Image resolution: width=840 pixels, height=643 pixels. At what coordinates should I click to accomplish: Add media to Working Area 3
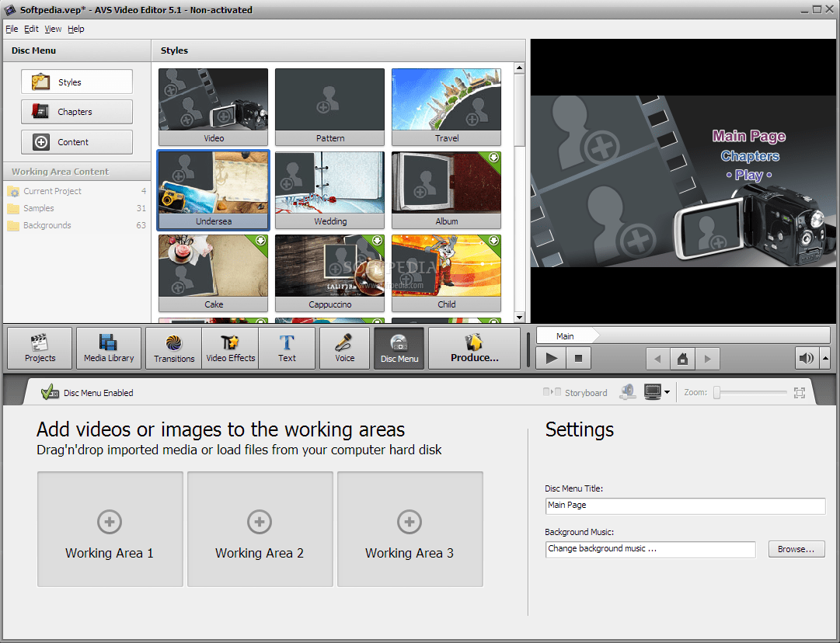pos(410,529)
